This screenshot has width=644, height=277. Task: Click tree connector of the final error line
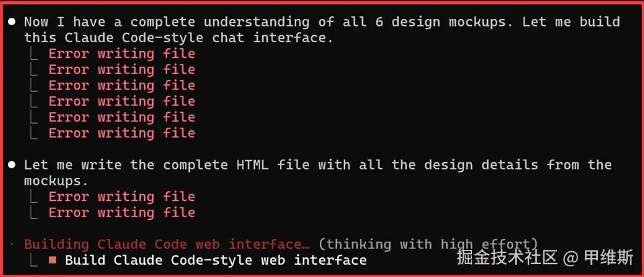[35, 212]
